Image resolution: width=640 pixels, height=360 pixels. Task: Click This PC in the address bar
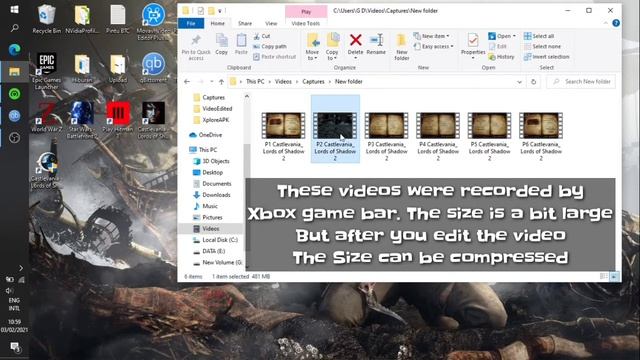coord(255,82)
